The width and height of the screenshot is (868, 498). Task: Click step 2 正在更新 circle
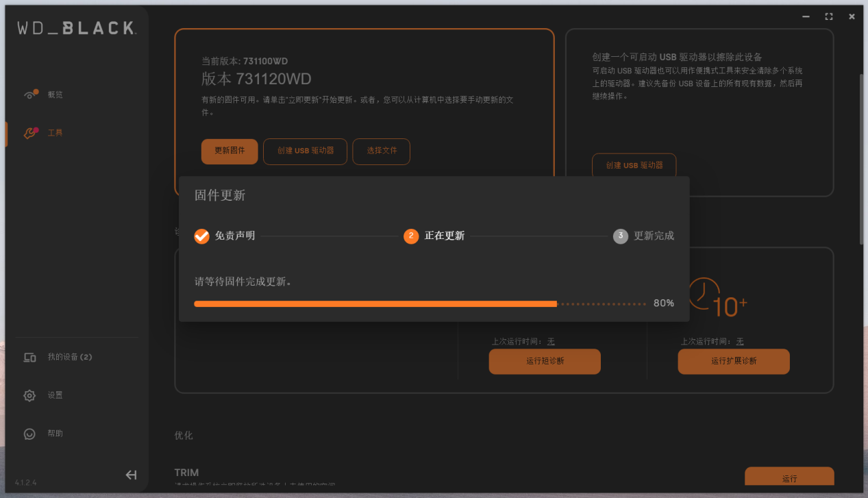(411, 236)
